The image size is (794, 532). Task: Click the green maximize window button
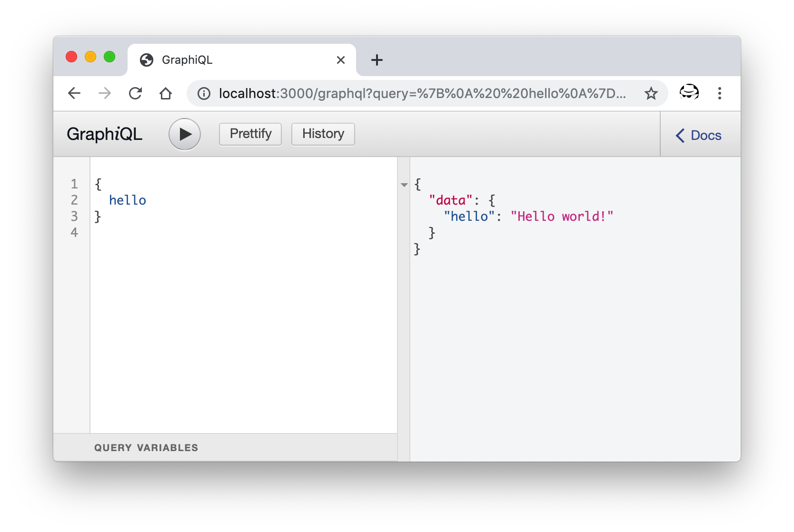coord(109,57)
